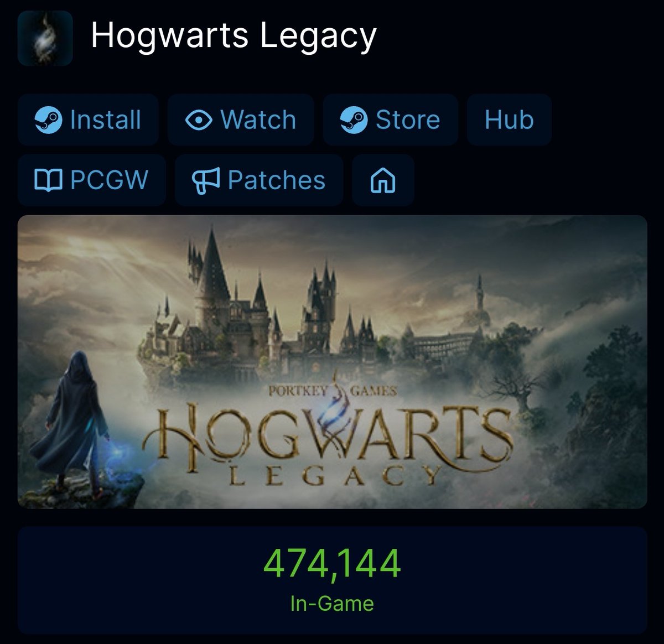Viewport: 664px width, 644px height.
Task: Click the Install button
Action: [x=88, y=120]
